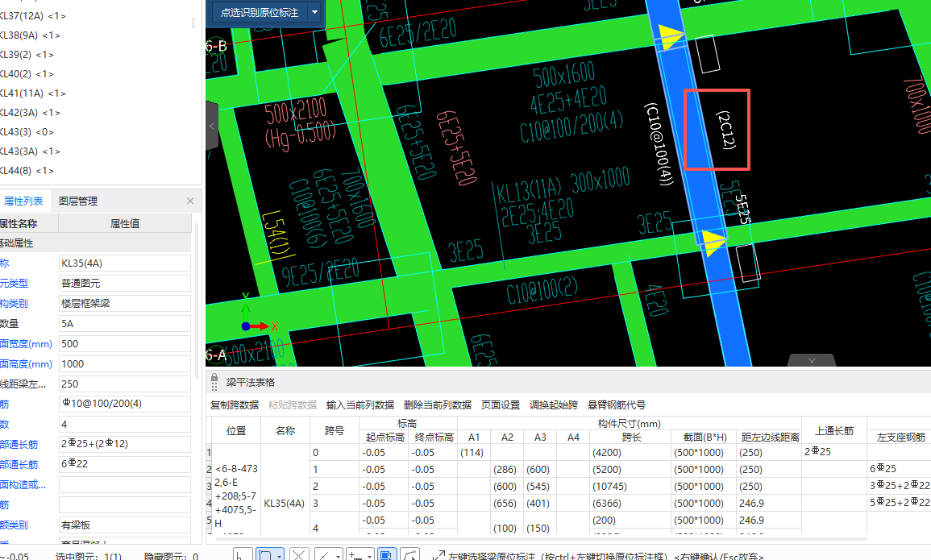Click 删除当前列数据 in the table toolbar
Screen dimensions: 931x560
[438, 404]
